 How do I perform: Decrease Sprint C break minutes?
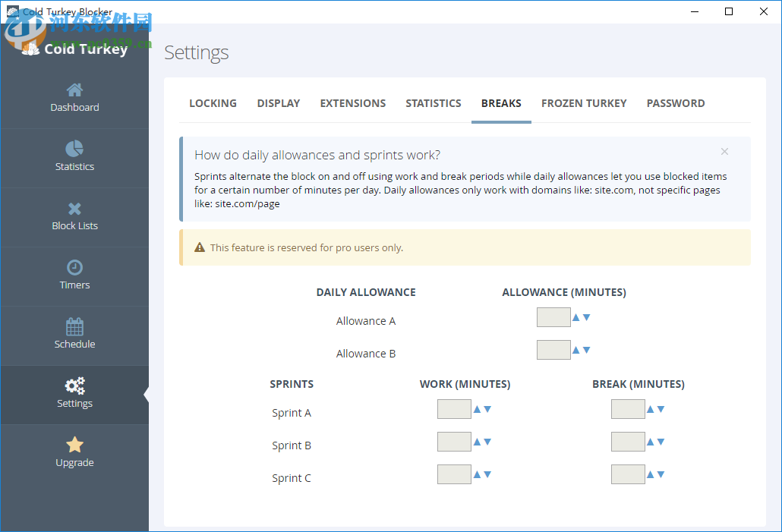[x=661, y=474]
